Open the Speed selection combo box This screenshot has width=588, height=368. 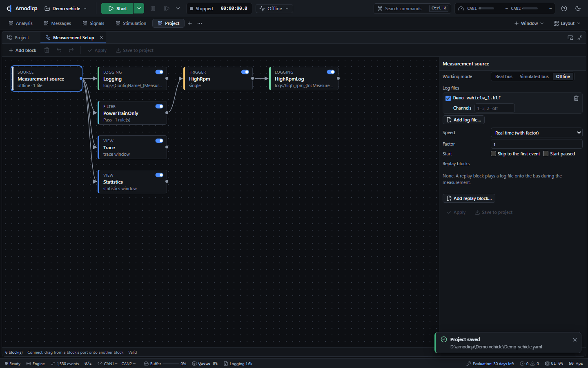coord(537,133)
